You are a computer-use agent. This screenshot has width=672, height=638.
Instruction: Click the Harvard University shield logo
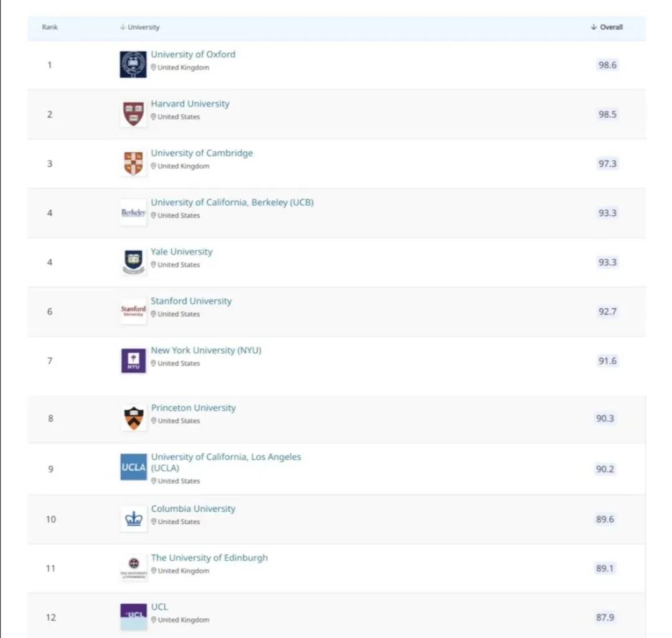[133, 114]
